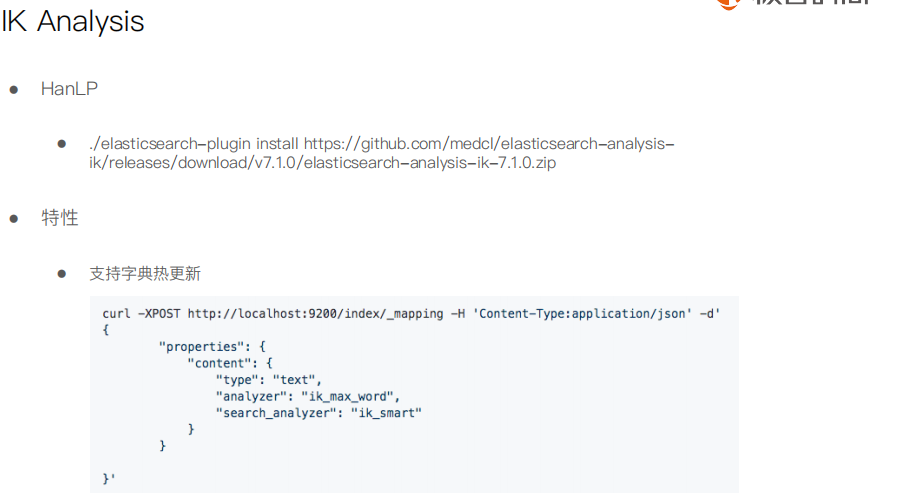The image size is (899, 497).
Task: Click the "ik_smart" search_analyzer value
Action: point(386,413)
